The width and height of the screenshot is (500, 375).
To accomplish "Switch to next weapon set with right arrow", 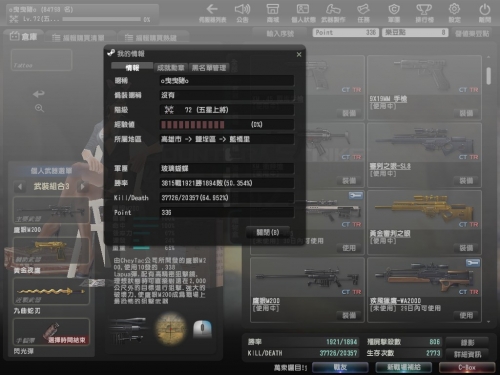I will pos(82,186).
